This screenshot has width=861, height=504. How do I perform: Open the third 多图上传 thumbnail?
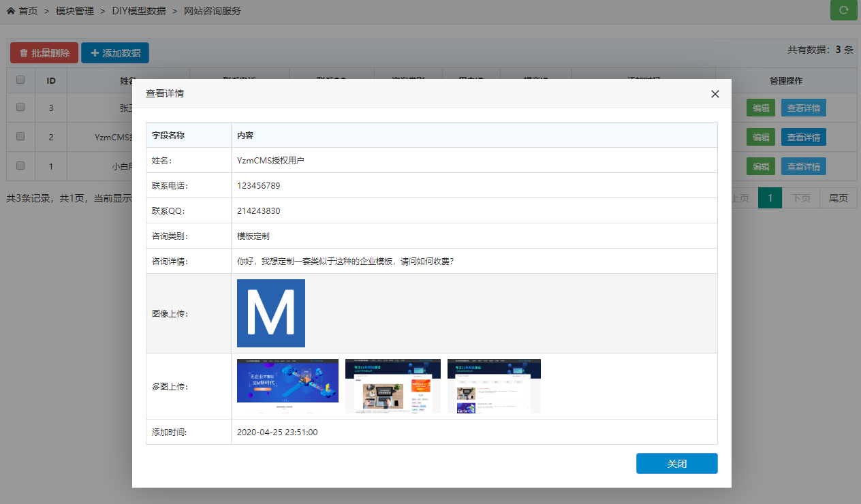[x=494, y=385]
